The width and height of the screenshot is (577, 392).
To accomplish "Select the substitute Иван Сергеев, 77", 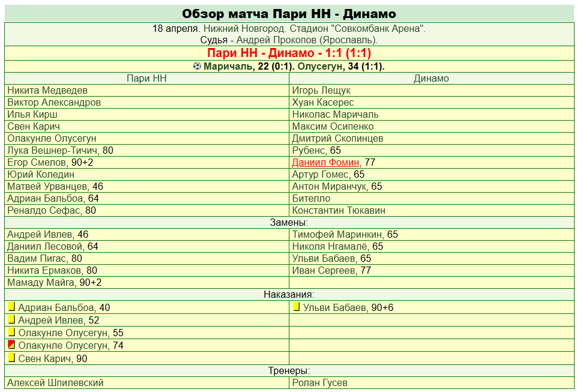I will (x=331, y=270).
